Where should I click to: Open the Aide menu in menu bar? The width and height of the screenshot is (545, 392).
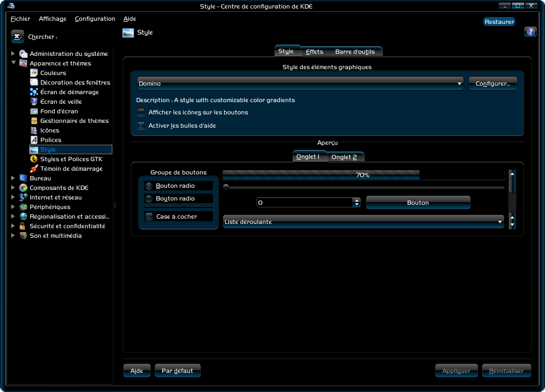tap(130, 19)
